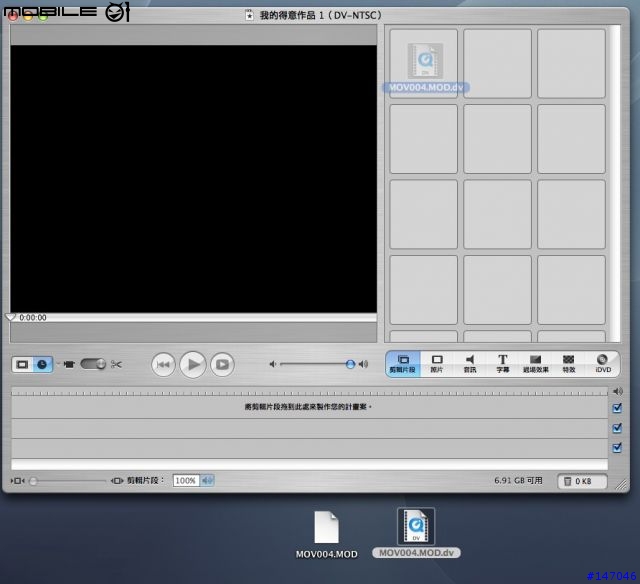This screenshot has height=584, width=640.
Task: Toggle the video track audio checkbox
Action: click(x=617, y=408)
